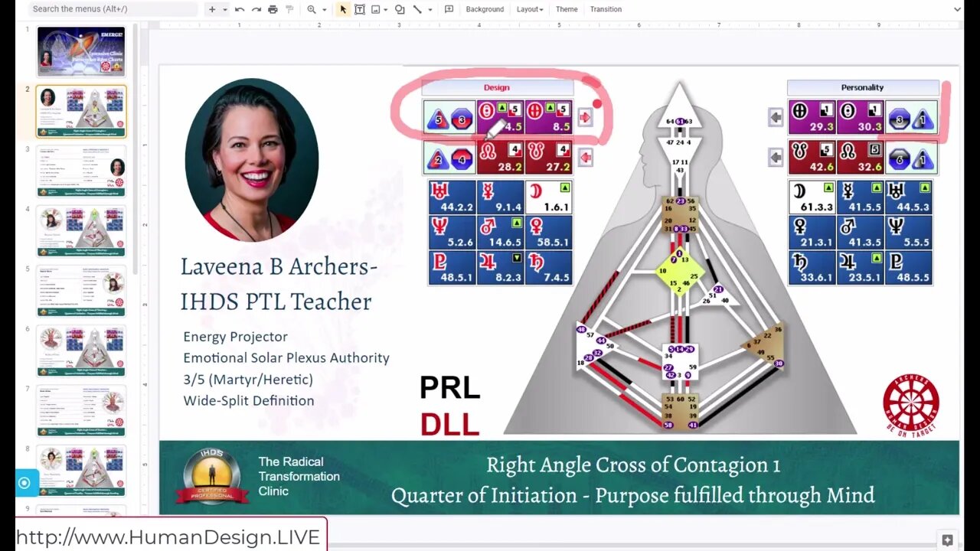
Task: Select slide 3 thumbnail
Action: (81, 171)
